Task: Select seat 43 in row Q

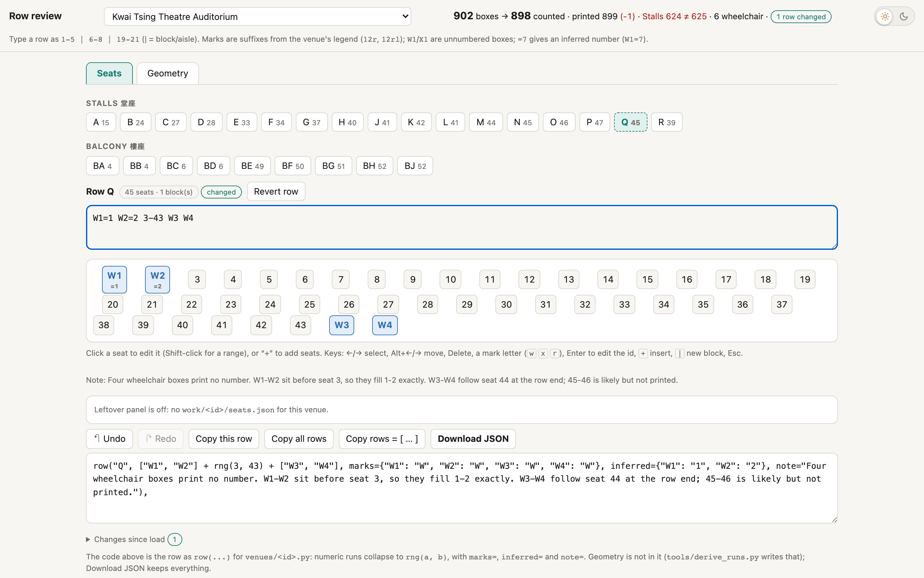Action: tap(301, 325)
